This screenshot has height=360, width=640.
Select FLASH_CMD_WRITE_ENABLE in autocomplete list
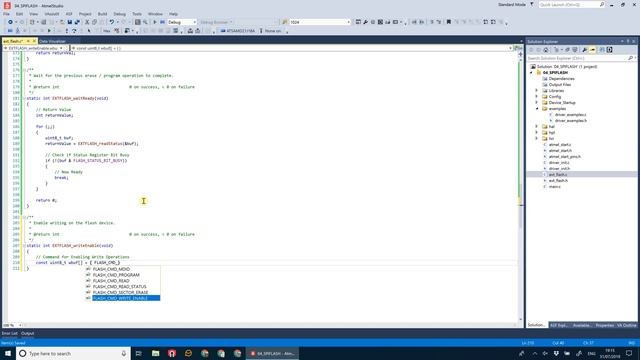point(123,298)
